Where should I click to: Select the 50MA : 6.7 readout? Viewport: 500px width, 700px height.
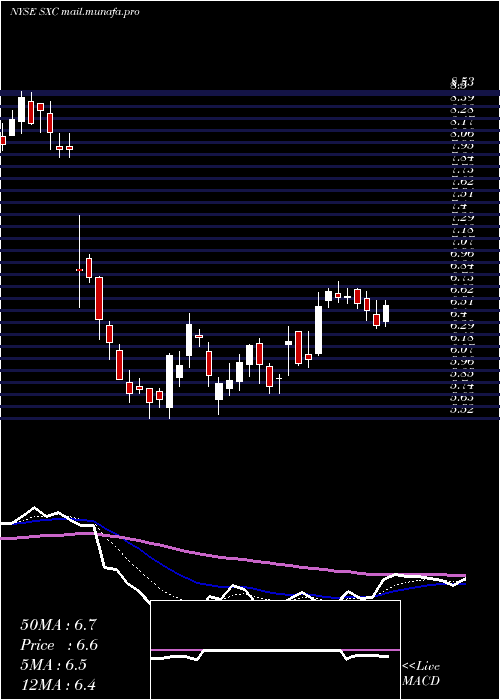point(58,625)
